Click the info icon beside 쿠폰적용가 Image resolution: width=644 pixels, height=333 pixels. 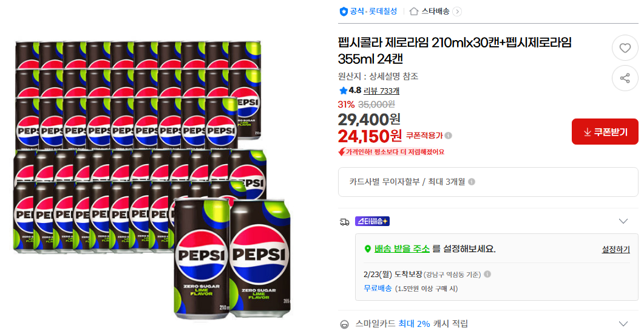coord(449,136)
